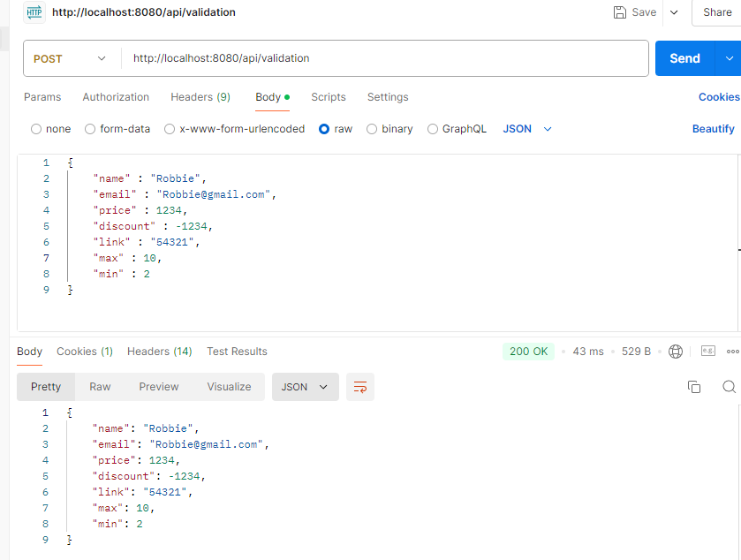This screenshot has height=560, width=741.
Task: Click the 43 ms response time
Action: (x=588, y=352)
